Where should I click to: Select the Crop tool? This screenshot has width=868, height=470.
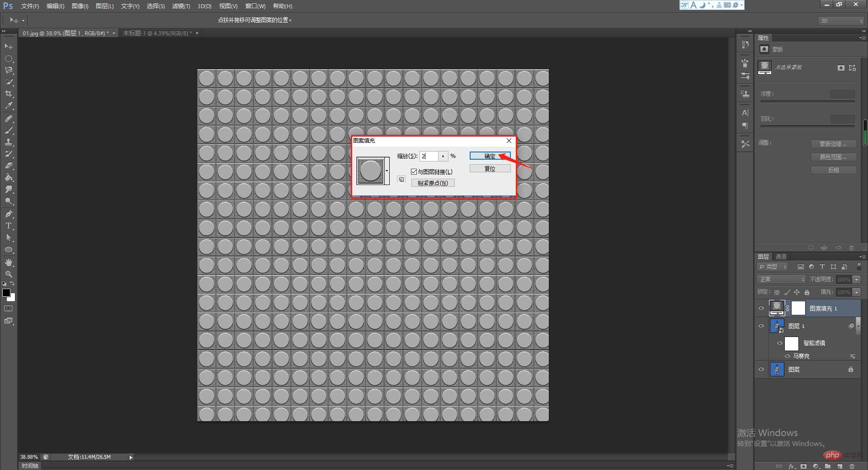[9, 94]
